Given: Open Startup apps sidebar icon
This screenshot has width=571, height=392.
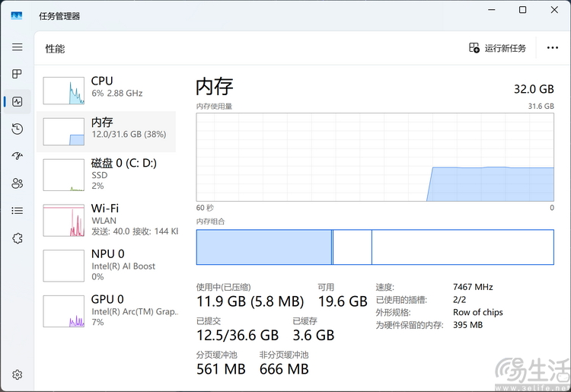Looking at the screenshot, I should pos(17,156).
